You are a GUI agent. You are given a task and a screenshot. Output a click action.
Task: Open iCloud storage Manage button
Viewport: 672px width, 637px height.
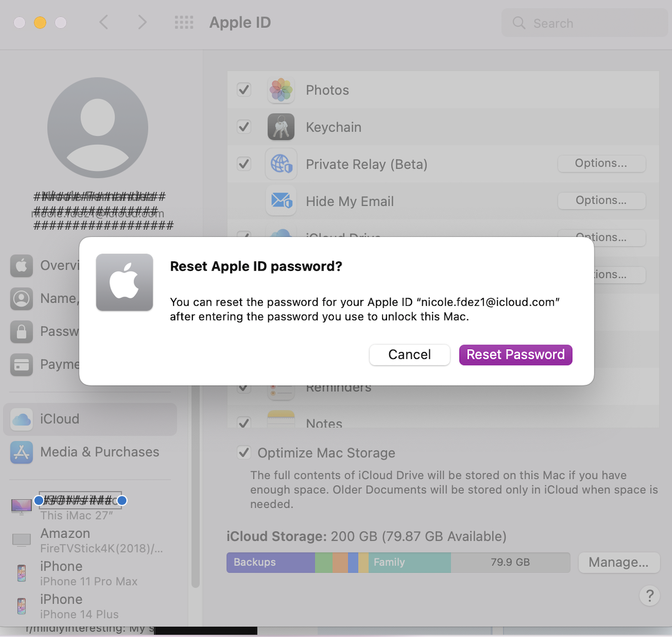click(619, 562)
